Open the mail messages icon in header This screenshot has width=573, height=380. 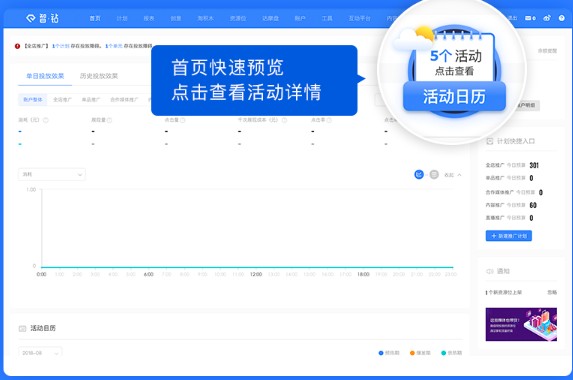click(x=528, y=18)
